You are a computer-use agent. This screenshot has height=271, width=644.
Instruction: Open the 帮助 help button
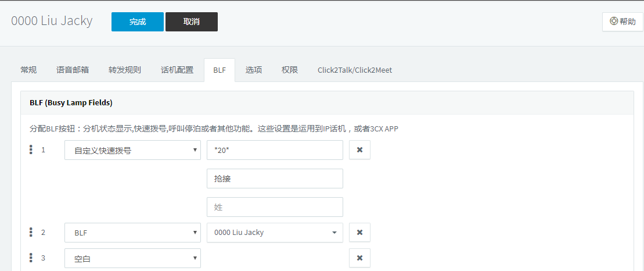(623, 22)
